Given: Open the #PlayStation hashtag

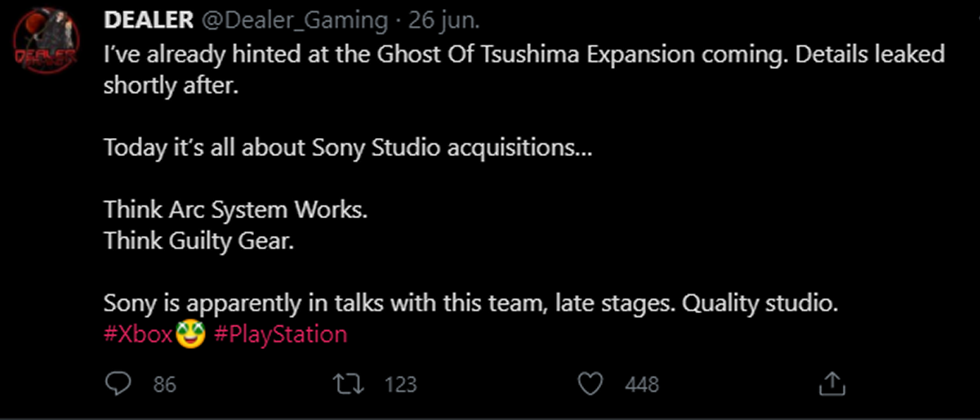Looking at the screenshot, I should pyautogui.click(x=280, y=334).
